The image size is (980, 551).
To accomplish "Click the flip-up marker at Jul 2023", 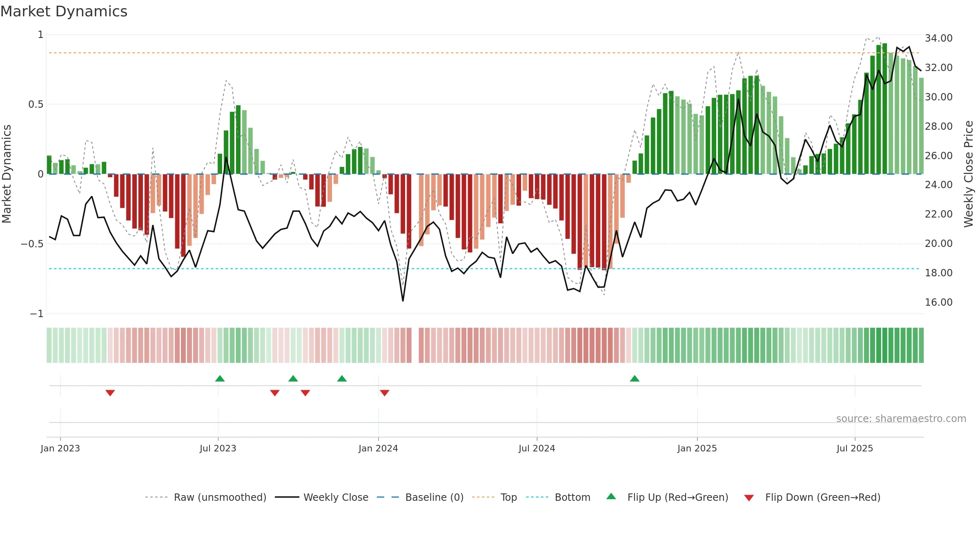I will coord(220,378).
